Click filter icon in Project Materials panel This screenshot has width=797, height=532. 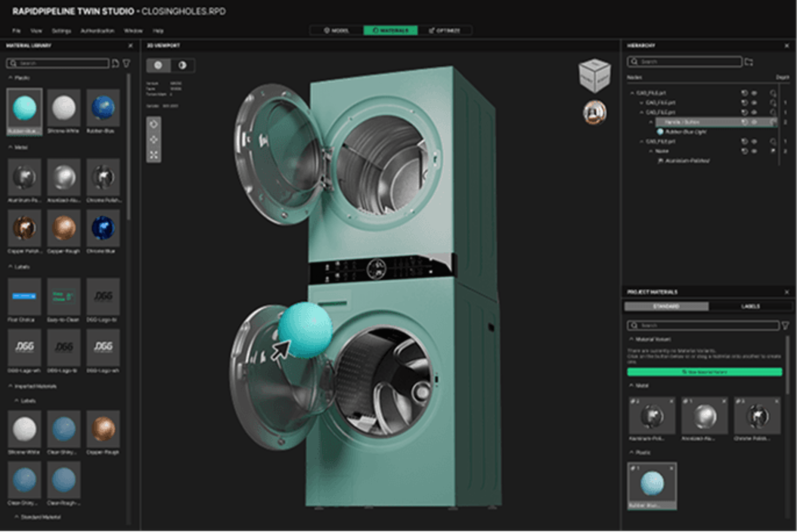click(x=785, y=326)
